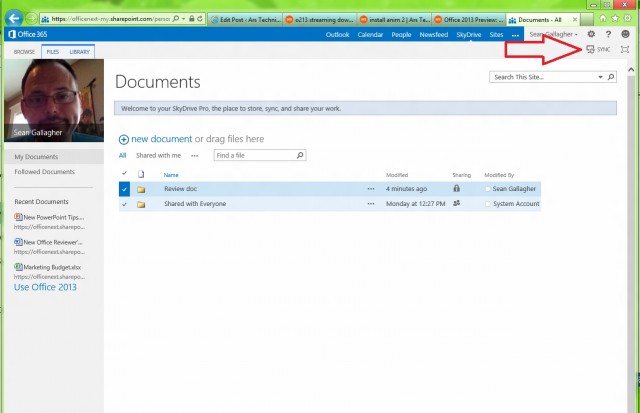Switch to the Edit Post Ars Technica browser tab
This screenshot has height=413, width=640.
245,20
